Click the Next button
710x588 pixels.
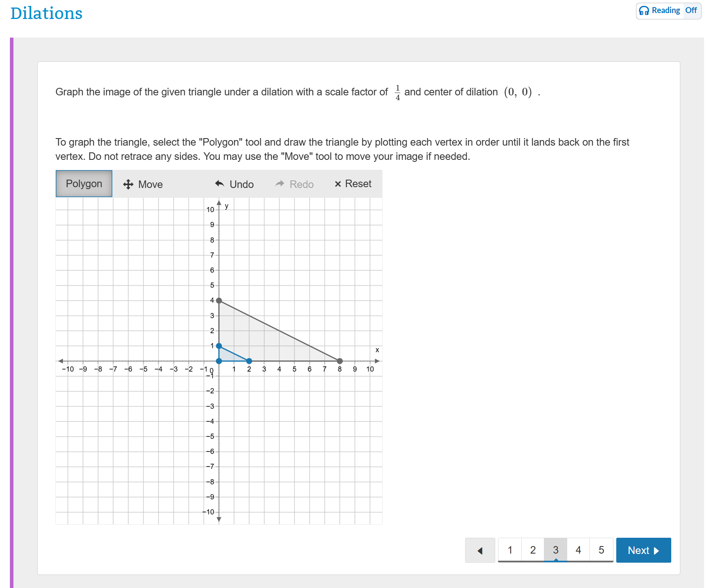(x=644, y=550)
